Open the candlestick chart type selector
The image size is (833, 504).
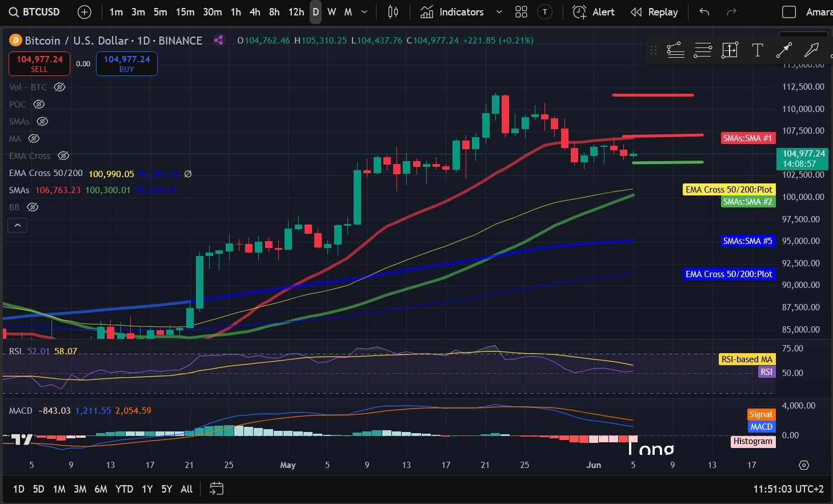tap(393, 12)
